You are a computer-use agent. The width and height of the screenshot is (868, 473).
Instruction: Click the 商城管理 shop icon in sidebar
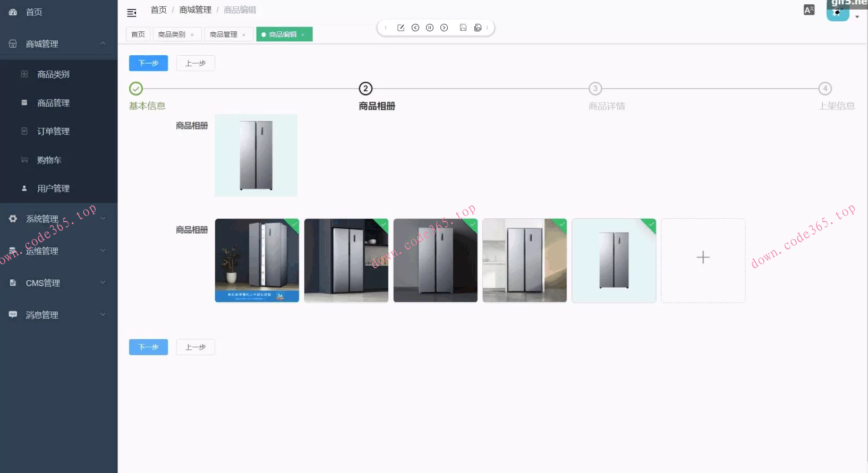pyautogui.click(x=13, y=44)
